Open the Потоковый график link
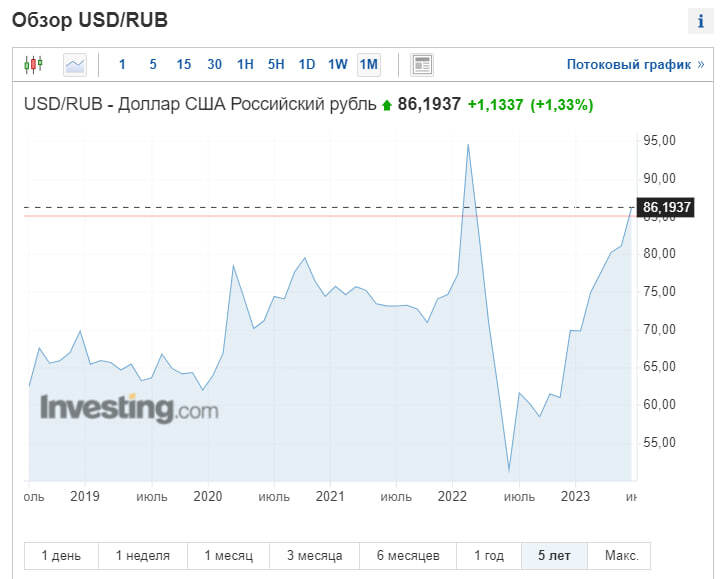Image resolution: width=728 pixels, height=579 pixels. coord(628,65)
